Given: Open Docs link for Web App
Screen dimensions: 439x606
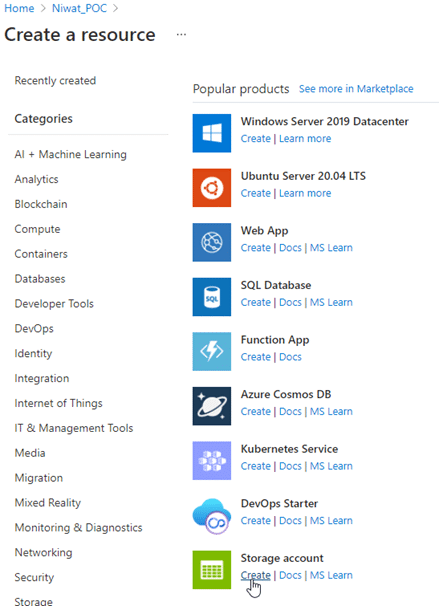Looking at the screenshot, I should 290,248.
